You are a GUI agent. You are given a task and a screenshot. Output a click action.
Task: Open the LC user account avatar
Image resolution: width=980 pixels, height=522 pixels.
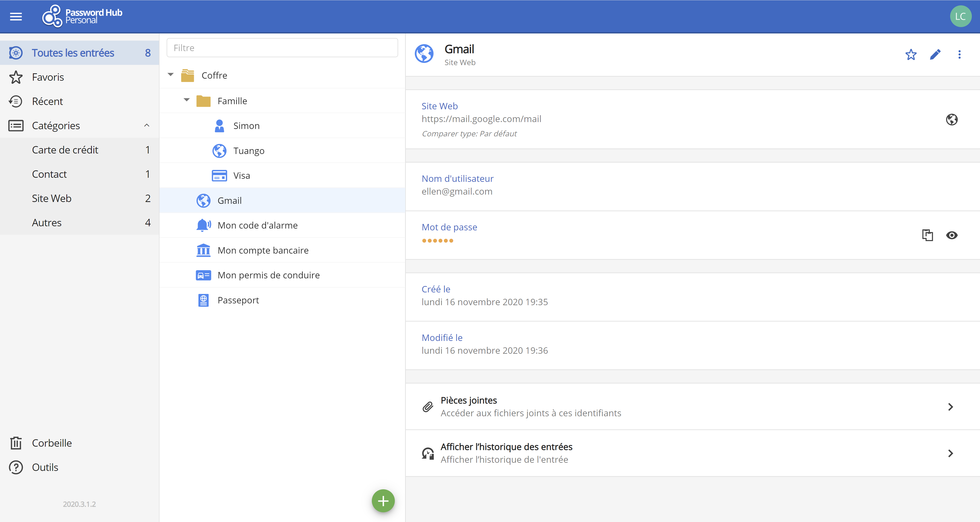coord(960,16)
